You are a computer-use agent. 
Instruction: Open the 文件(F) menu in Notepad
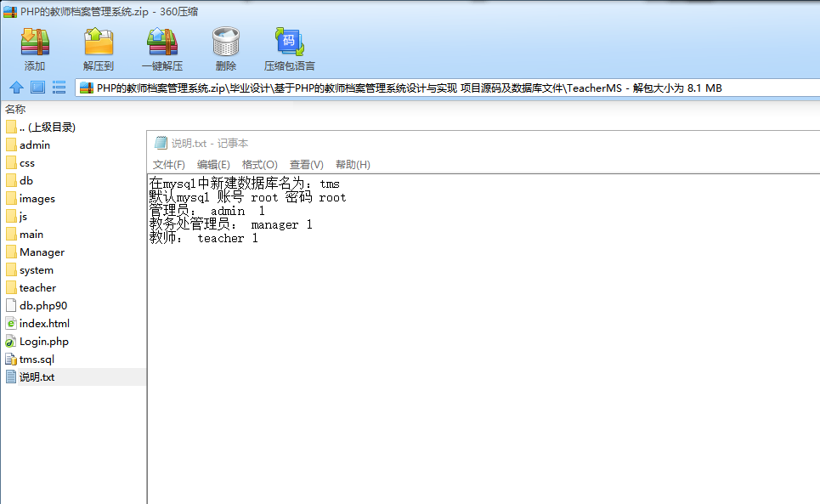169,165
